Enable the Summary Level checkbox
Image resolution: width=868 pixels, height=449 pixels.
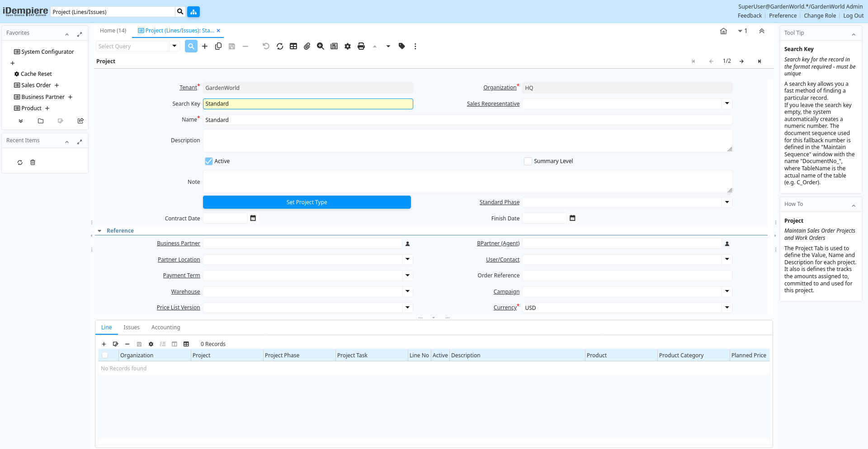tap(528, 161)
